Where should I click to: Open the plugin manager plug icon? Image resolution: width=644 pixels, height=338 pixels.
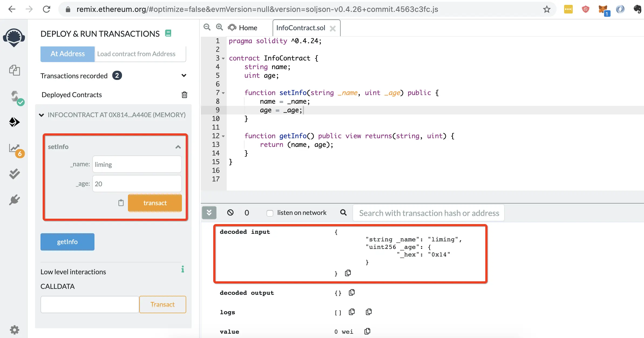pos(14,200)
